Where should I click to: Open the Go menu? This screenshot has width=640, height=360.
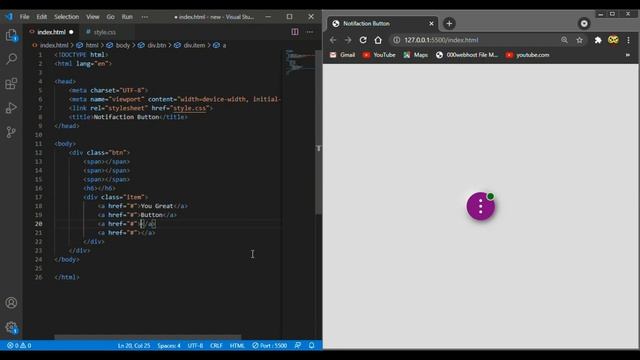click(x=111, y=17)
